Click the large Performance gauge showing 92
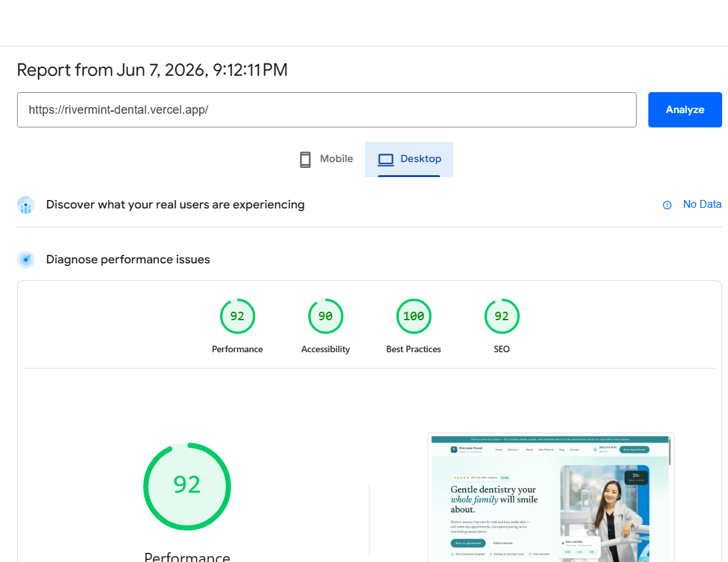Screen dimensions: 728x562 (x=187, y=486)
